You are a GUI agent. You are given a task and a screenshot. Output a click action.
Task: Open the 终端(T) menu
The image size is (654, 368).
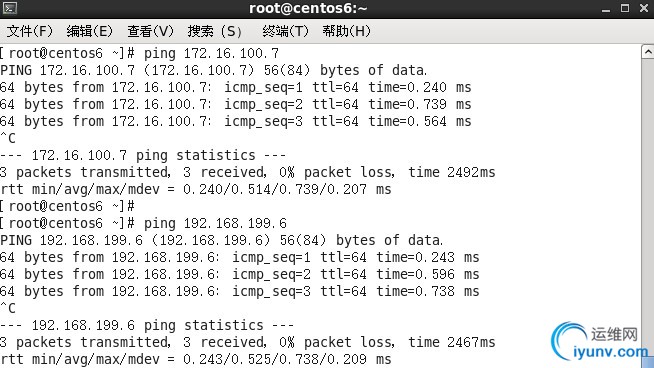coord(285,31)
